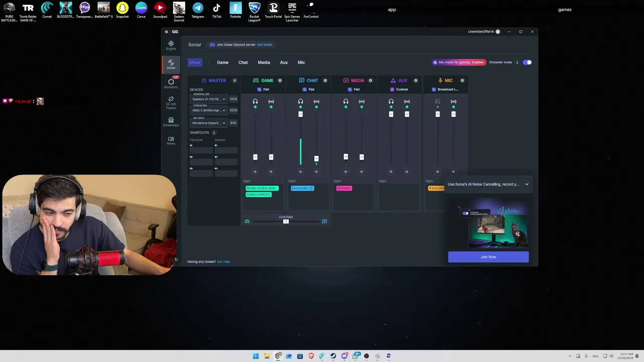This screenshot has height=362, width=644.
Task: Switch to the Chat tab
Action: 243,62
